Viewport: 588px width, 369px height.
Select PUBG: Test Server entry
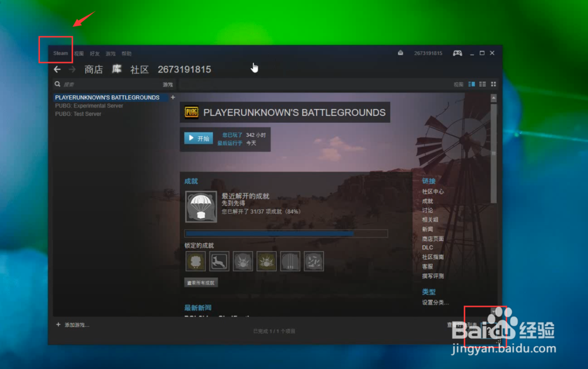(x=78, y=114)
